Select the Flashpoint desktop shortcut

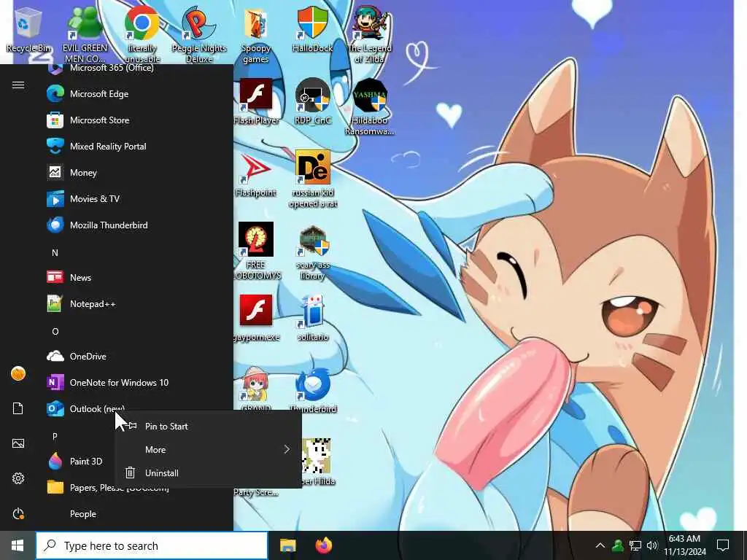pyautogui.click(x=256, y=174)
